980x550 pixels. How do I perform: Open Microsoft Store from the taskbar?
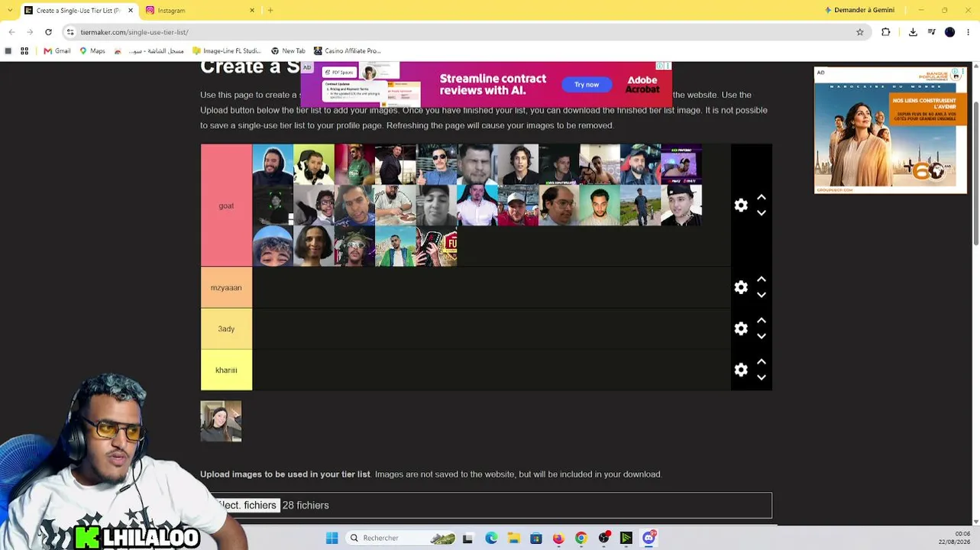pyautogui.click(x=536, y=538)
